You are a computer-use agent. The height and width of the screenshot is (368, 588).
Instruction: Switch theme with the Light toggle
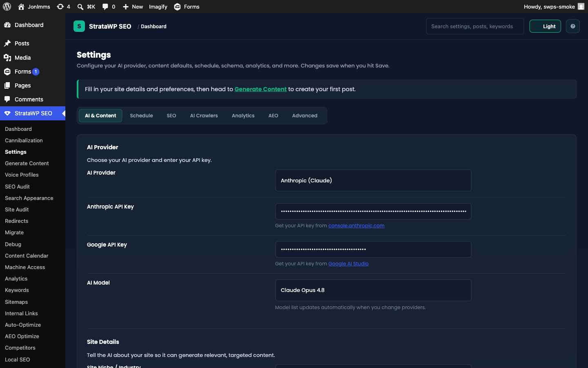click(545, 26)
